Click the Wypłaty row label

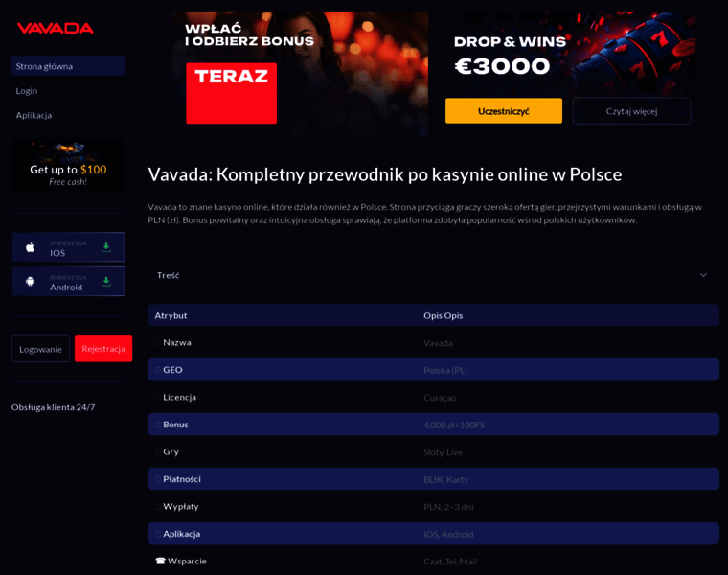pos(181,506)
